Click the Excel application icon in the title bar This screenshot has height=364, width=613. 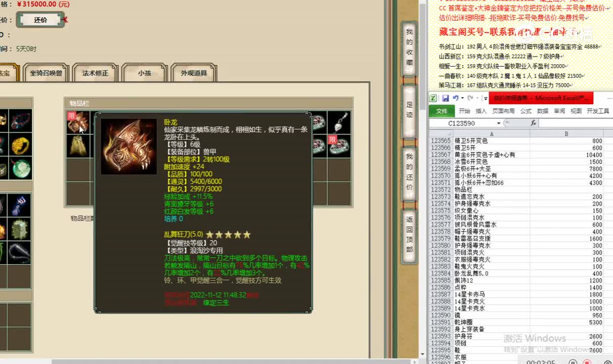[x=433, y=98]
